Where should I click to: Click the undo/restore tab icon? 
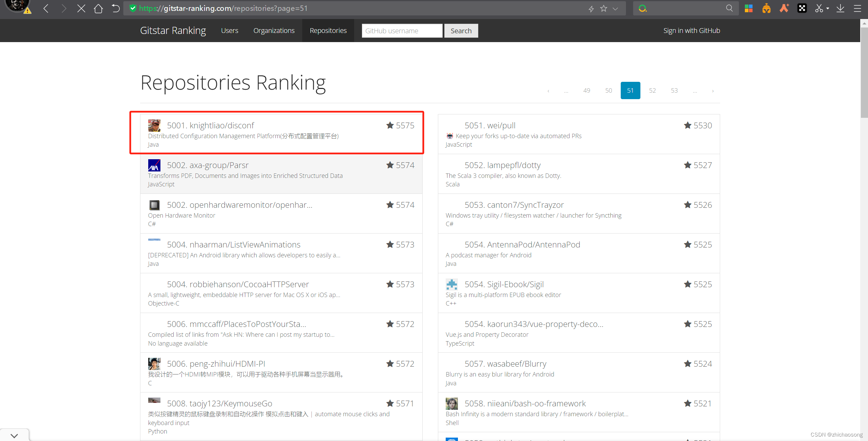pyautogui.click(x=116, y=8)
